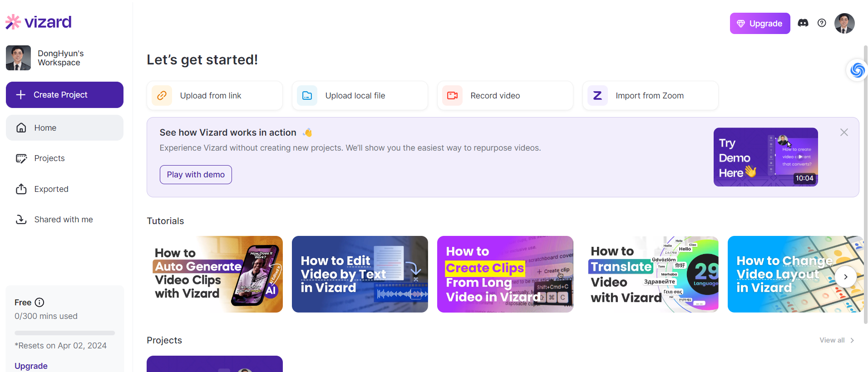Click the Zoom Z icon

(597, 96)
